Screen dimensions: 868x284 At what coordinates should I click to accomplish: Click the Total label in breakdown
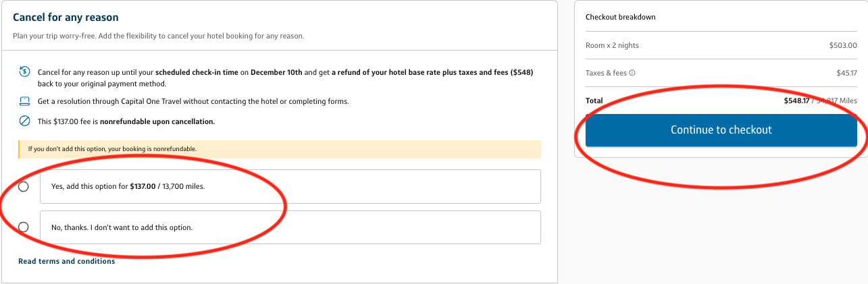594,101
